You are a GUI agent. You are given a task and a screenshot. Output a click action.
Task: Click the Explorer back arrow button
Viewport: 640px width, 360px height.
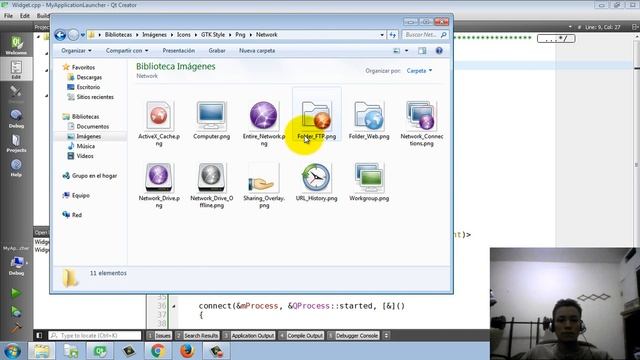pos(60,35)
